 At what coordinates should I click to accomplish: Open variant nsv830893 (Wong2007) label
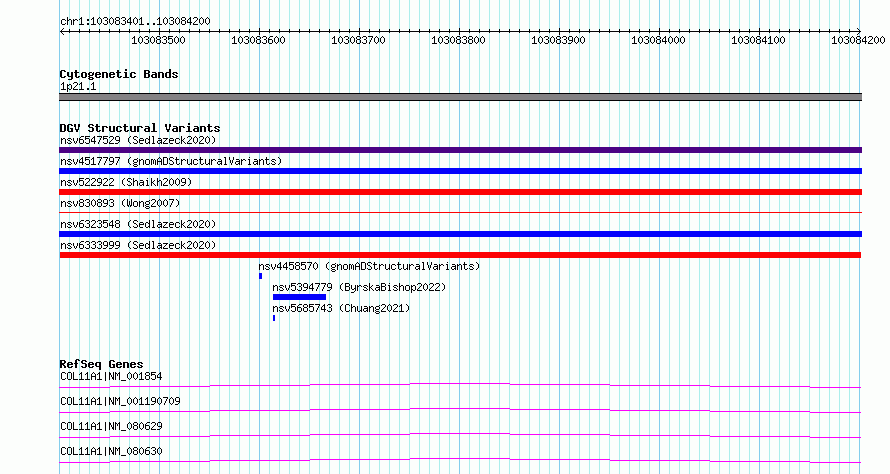click(x=120, y=203)
